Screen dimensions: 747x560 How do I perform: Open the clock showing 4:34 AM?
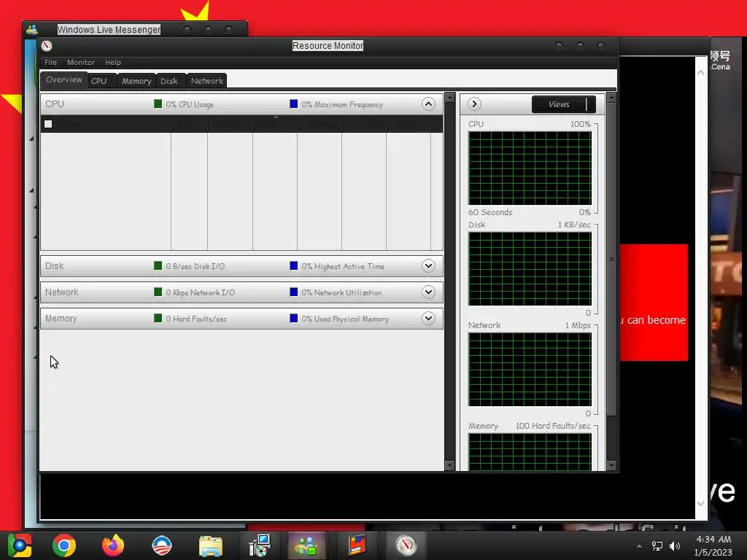713,545
